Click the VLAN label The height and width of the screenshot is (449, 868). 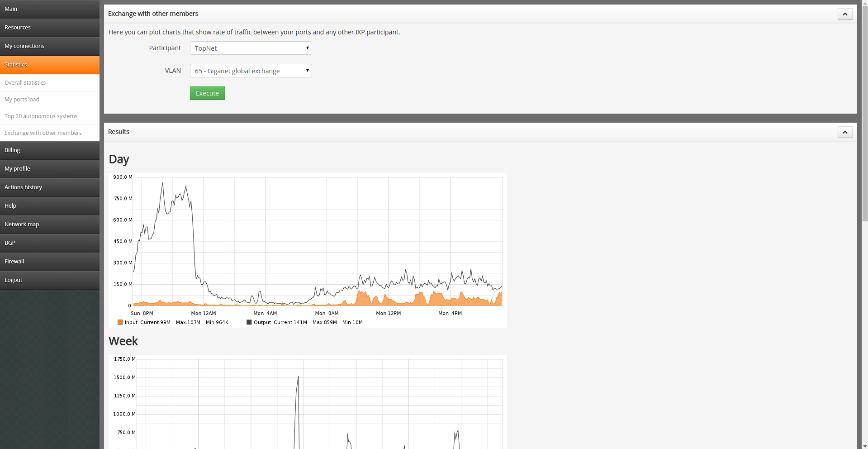point(173,71)
